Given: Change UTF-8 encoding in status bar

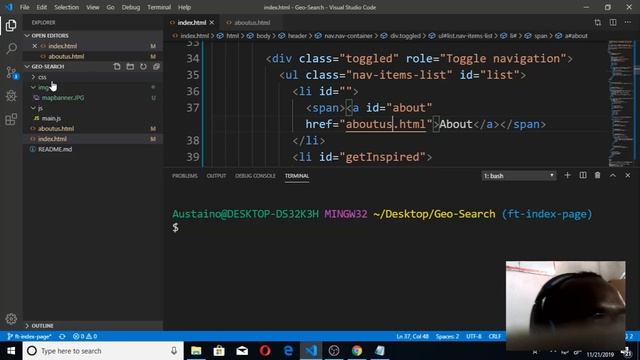Looking at the screenshot, I should point(474,336).
